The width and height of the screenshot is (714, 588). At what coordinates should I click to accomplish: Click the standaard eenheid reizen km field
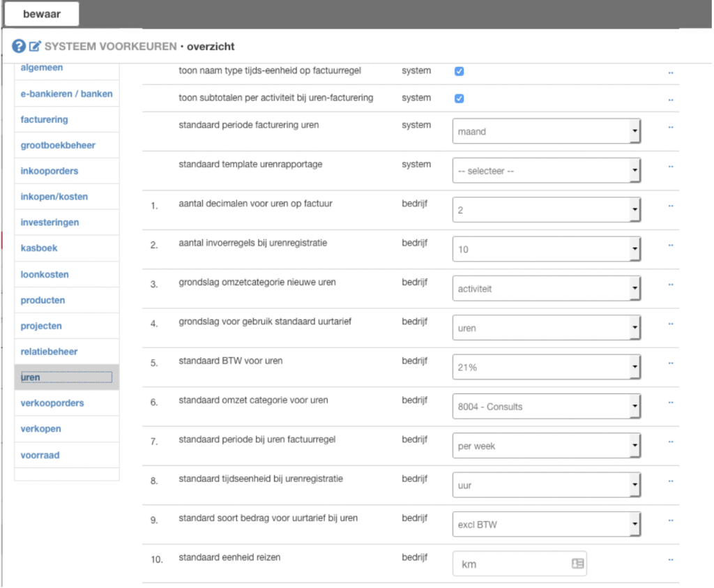pyautogui.click(x=512, y=564)
